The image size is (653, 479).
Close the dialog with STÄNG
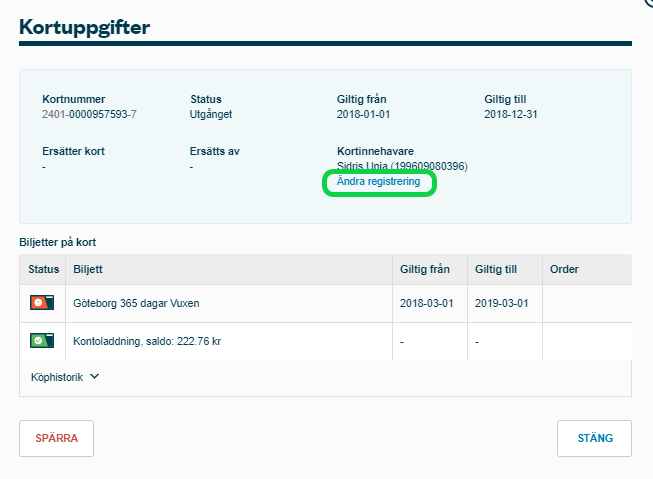(x=594, y=438)
